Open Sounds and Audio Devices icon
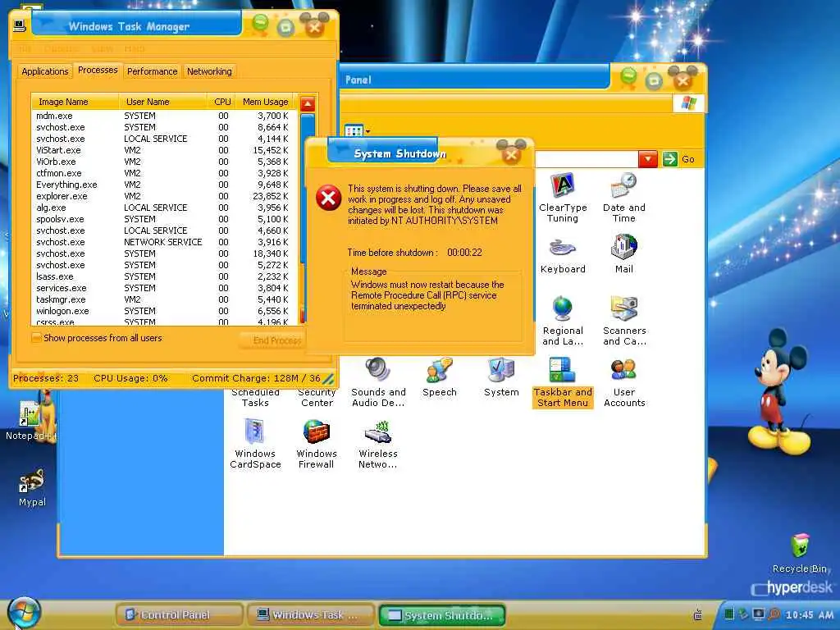The image size is (840, 630). click(x=378, y=382)
